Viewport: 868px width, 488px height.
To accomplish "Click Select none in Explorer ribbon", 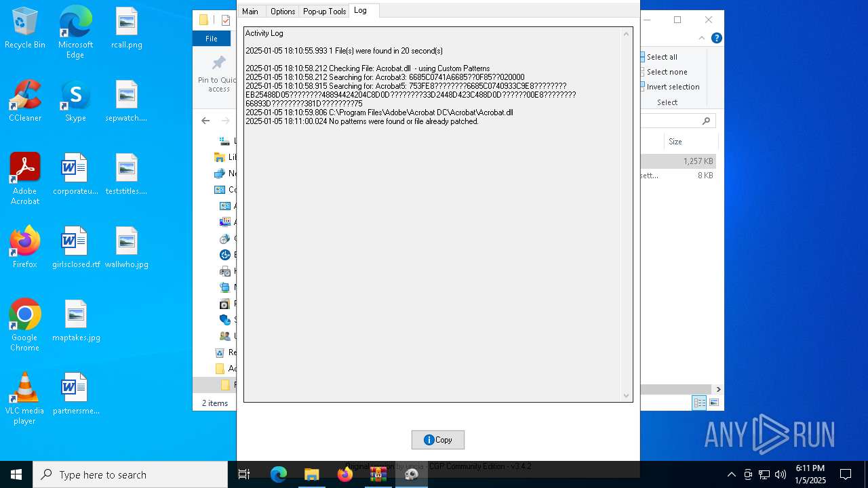I will pyautogui.click(x=663, y=72).
